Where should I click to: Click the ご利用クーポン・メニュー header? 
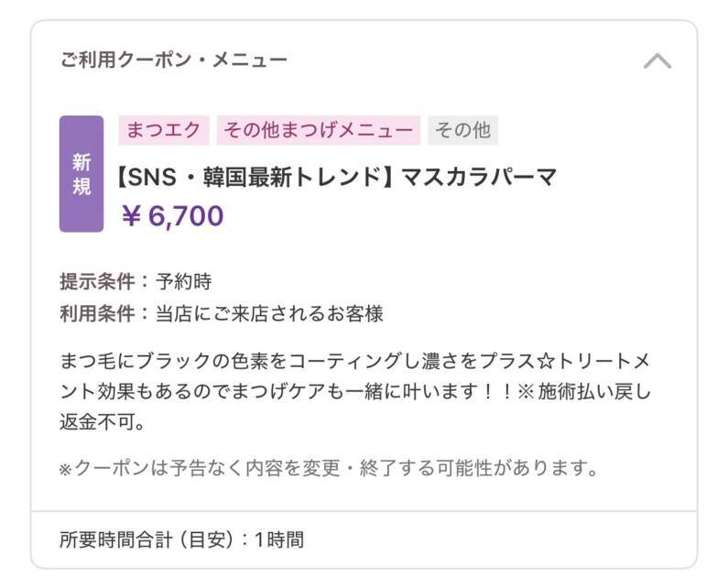(174, 60)
